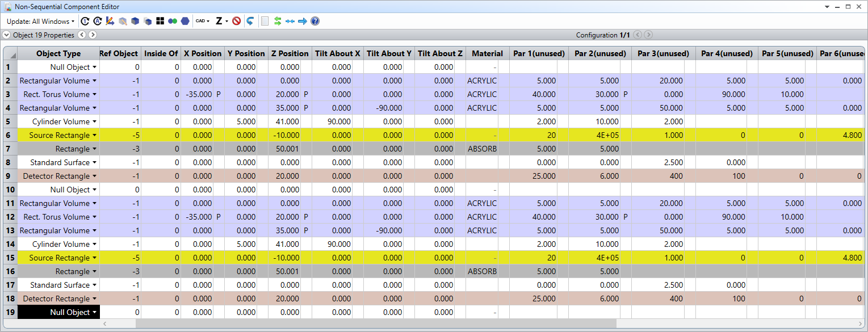The image size is (868, 332).
Task: Open the Help question mark icon
Action: tap(315, 21)
